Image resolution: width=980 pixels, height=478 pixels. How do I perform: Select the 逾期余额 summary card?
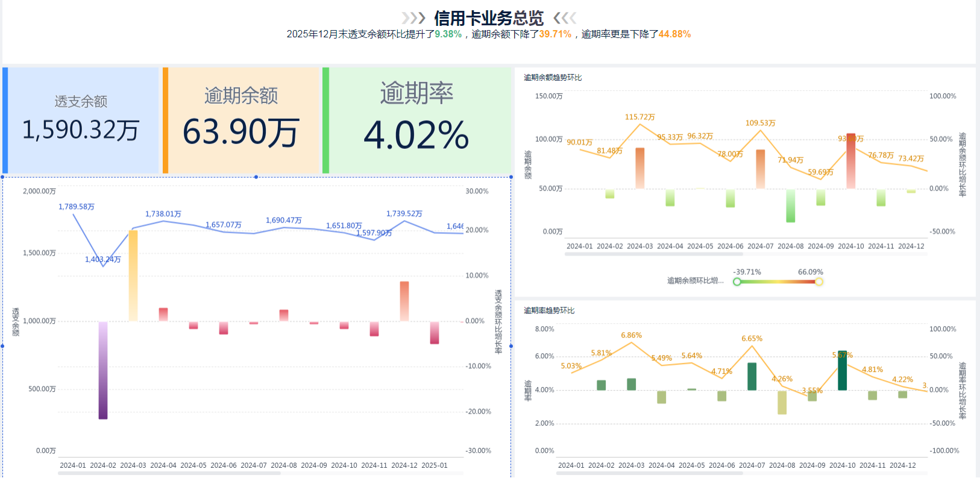pyautogui.click(x=241, y=120)
